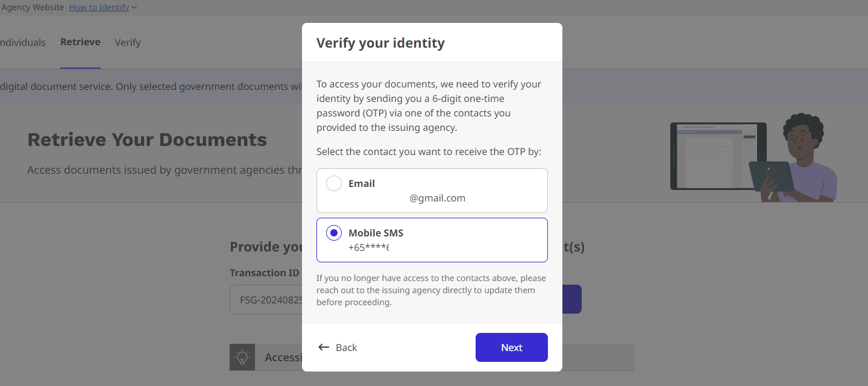Choose the Email contact option card
Viewport: 868px width, 386px height.
point(432,191)
